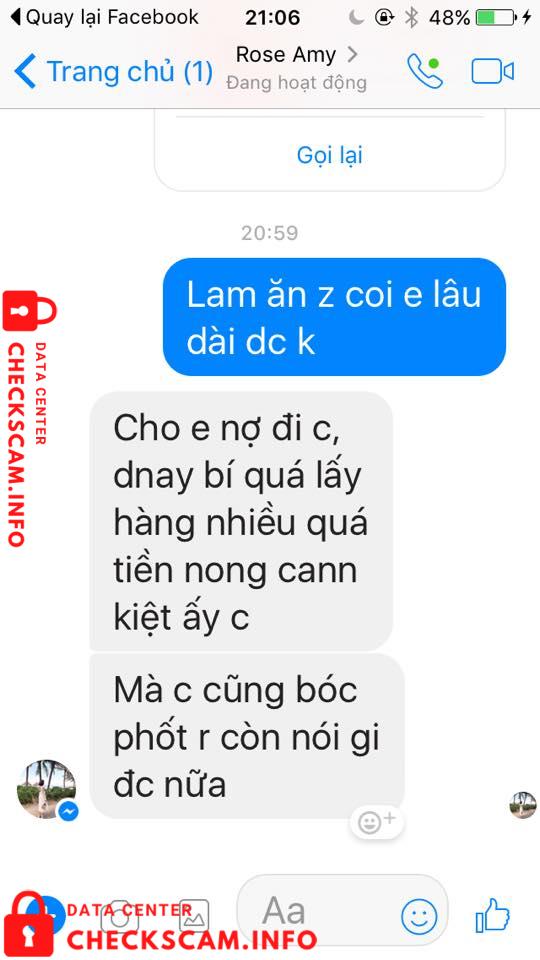Select the "Cho e nợ đi c" message bubble
The width and height of the screenshot is (540, 960).
(x=241, y=521)
